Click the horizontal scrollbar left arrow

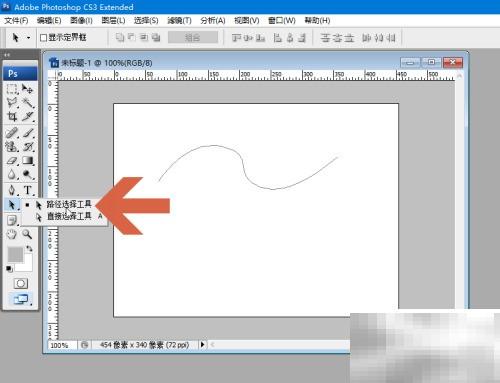tap(212, 344)
